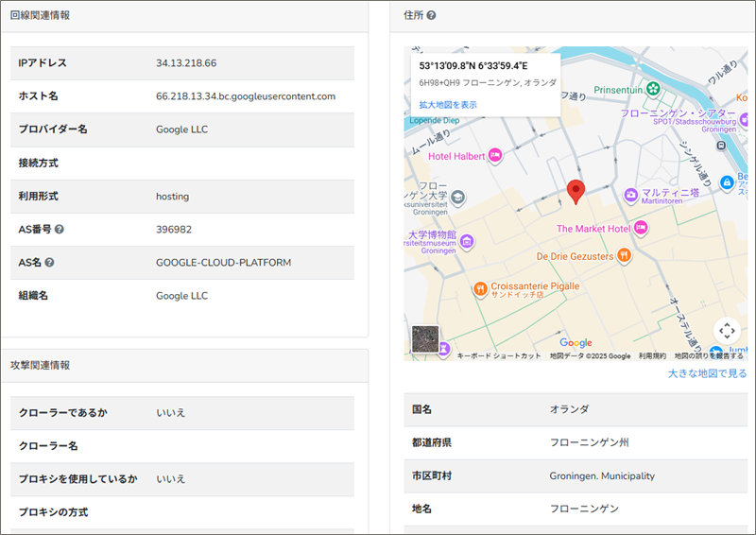
Task: Click the Google logo on map
Action: pyautogui.click(x=576, y=343)
